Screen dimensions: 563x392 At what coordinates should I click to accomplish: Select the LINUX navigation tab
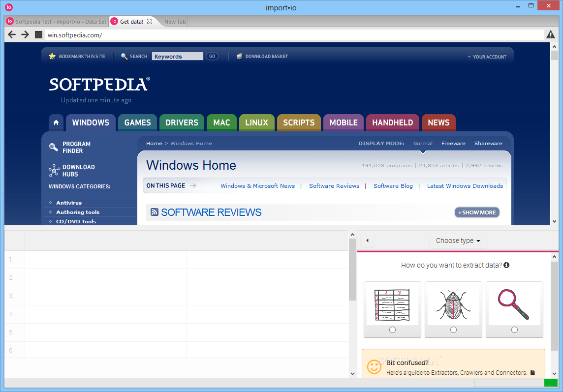257,123
